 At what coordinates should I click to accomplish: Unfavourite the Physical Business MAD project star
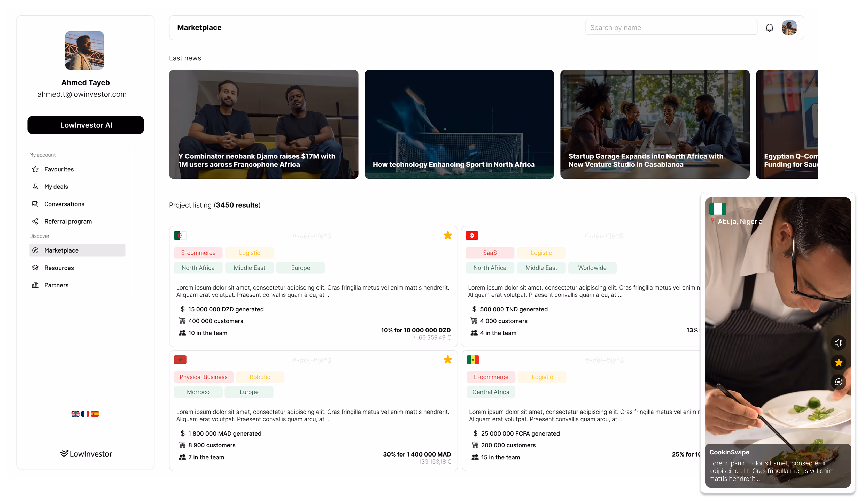pyautogui.click(x=447, y=360)
